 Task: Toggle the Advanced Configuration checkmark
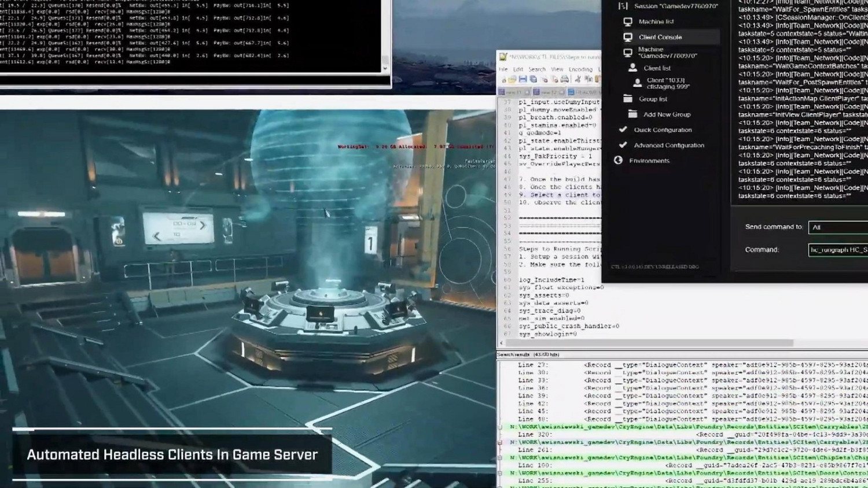coord(623,145)
